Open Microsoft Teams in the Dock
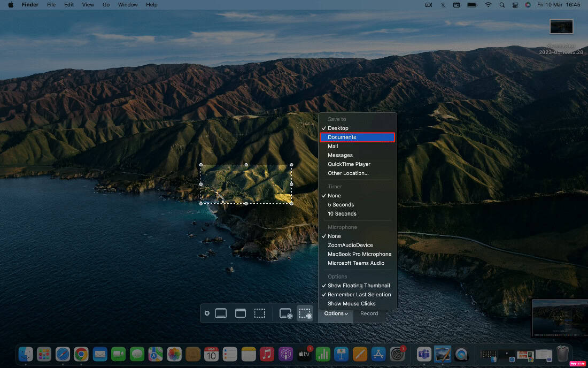This screenshot has width=588, height=368. pyautogui.click(x=424, y=354)
